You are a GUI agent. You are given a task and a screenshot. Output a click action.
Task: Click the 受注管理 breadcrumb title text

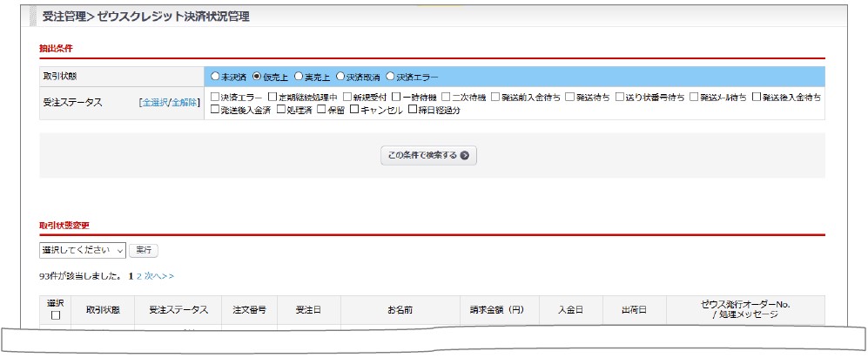tap(64, 17)
